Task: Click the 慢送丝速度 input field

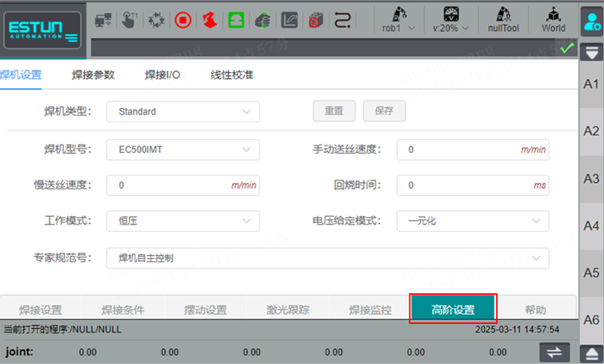Action: tap(183, 185)
